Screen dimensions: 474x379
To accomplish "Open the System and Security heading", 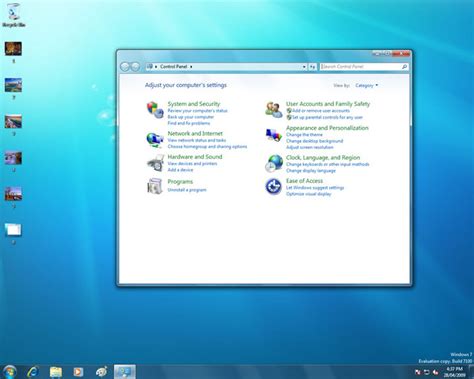I will pyautogui.click(x=194, y=104).
